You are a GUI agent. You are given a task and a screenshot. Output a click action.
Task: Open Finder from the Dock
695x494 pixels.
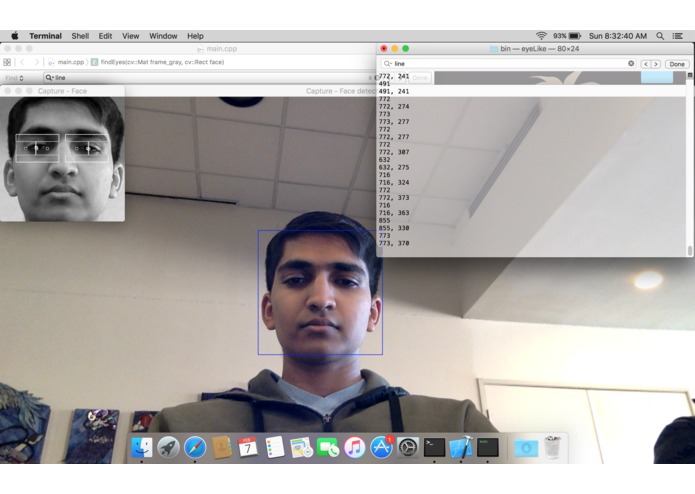coord(142,447)
